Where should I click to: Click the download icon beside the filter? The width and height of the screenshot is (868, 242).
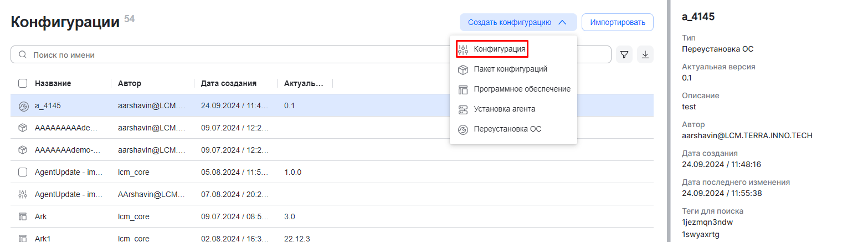tap(645, 55)
